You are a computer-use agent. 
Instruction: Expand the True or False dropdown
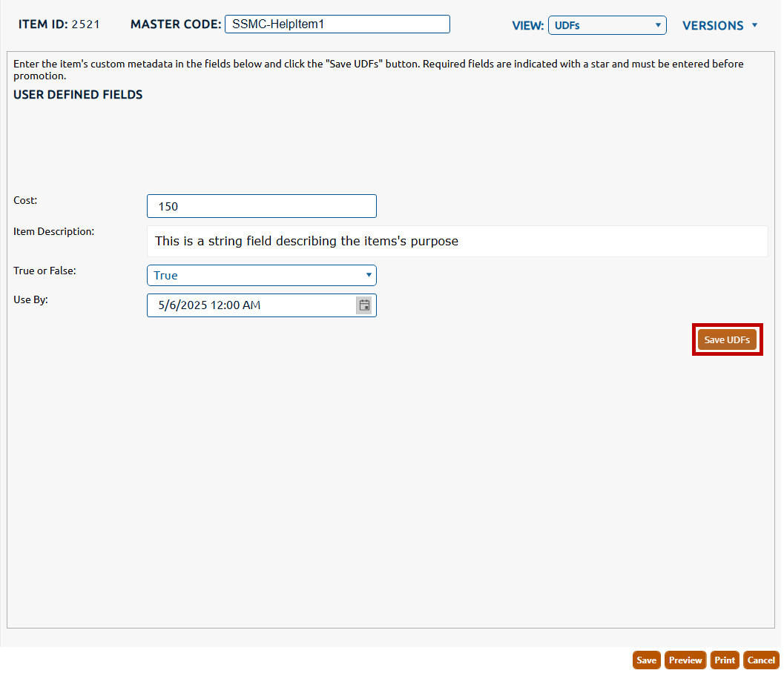pos(261,276)
